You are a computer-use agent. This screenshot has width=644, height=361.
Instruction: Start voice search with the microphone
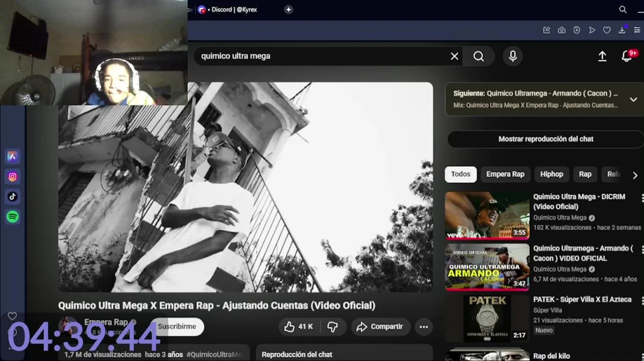[513, 56]
